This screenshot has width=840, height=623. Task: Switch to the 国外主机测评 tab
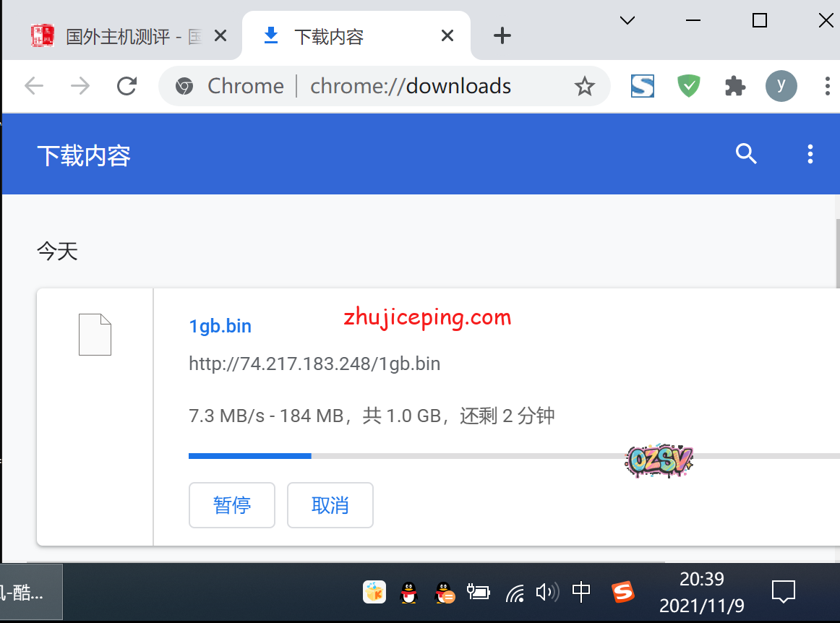coord(123,36)
